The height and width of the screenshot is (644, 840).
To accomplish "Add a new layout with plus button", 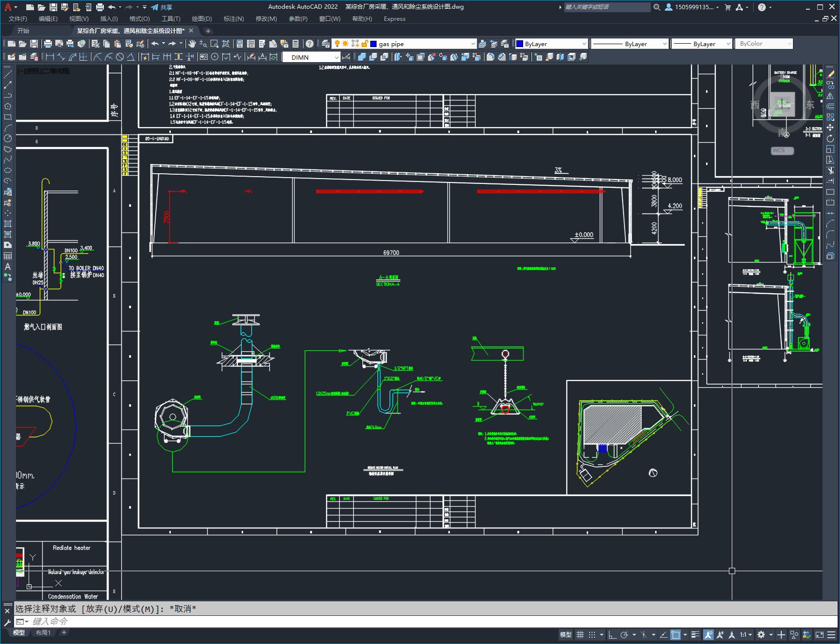I will (64, 632).
